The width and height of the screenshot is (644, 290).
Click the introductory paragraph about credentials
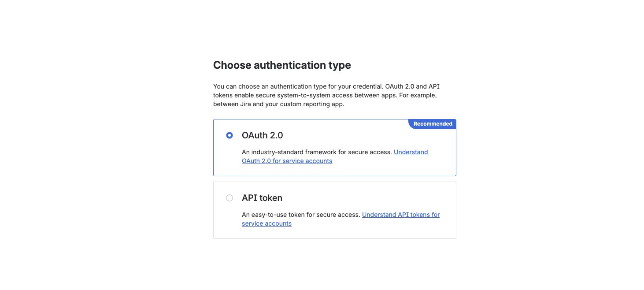coord(326,95)
